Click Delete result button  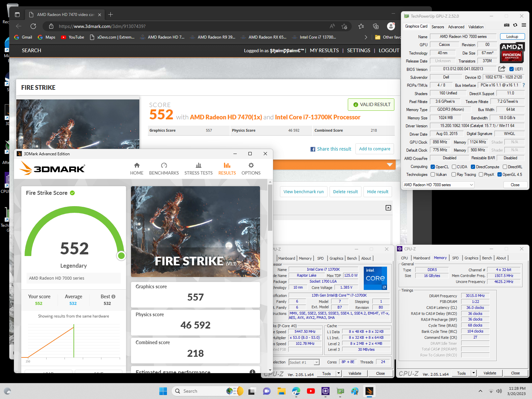pos(345,192)
